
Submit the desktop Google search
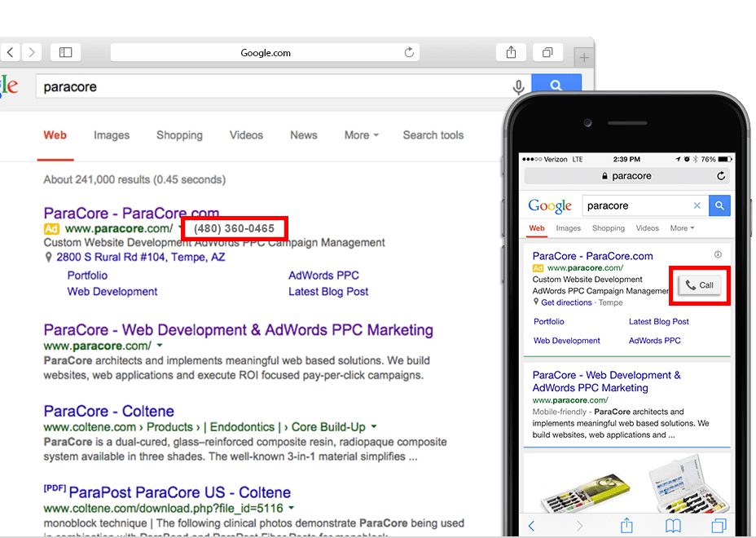click(556, 85)
